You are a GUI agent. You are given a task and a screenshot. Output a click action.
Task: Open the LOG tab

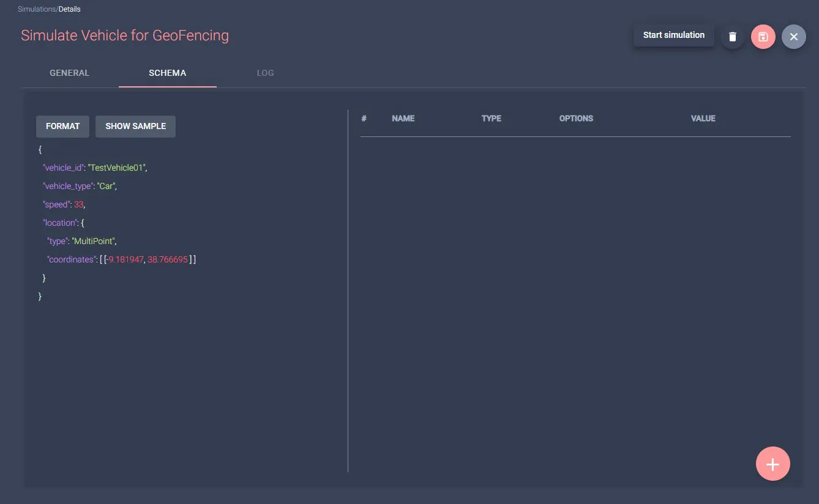tap(265, 73)
